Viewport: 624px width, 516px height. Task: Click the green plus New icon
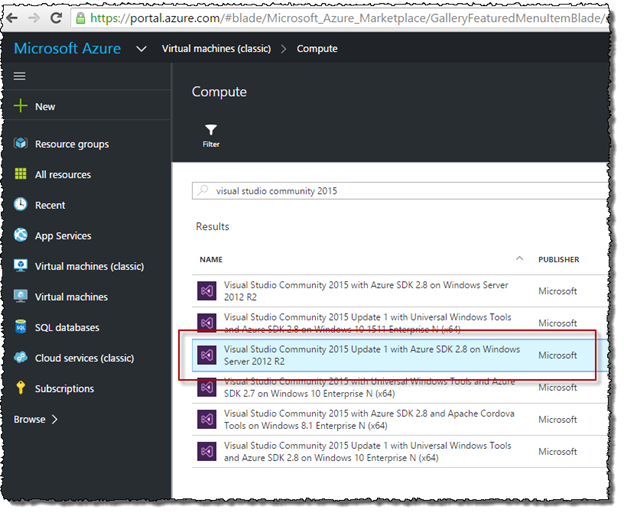tap(21, 106)
